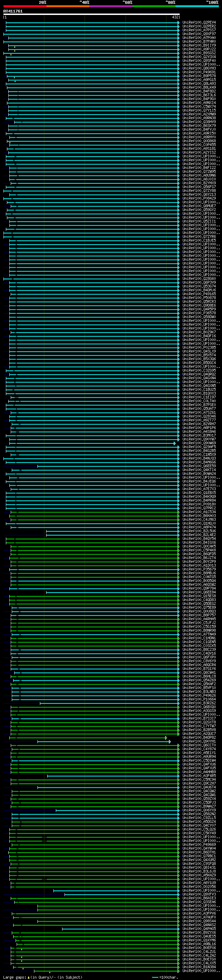Select UniRef100_Q8LA93 hit name

[199, 84]
